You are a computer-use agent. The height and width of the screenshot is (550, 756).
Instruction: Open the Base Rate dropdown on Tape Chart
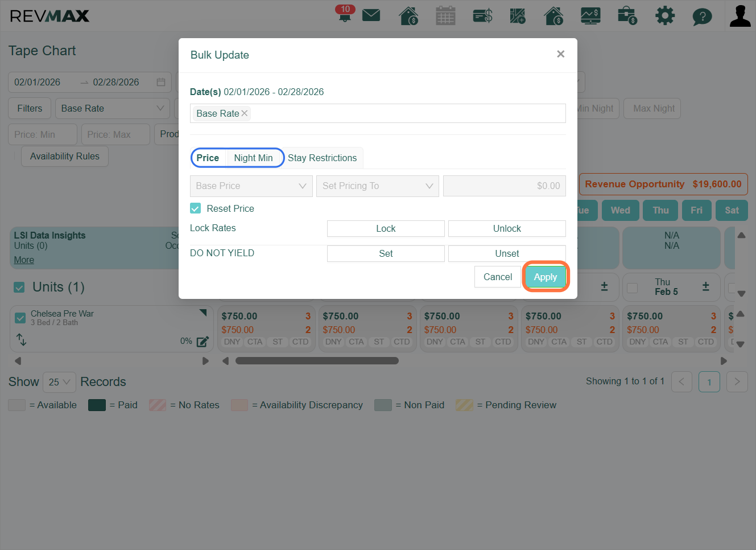[113, 108]
